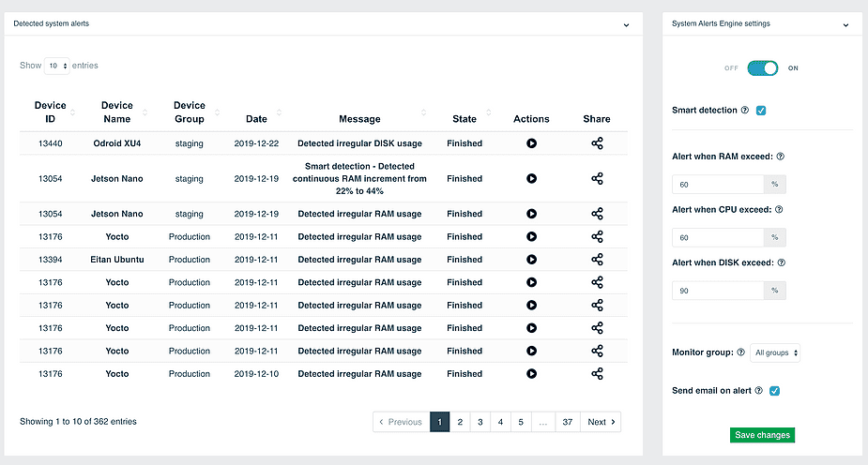Click the CPU exceed percentage field
Screen dimensions: 868x465
pyautogui.click(x=718, y=238)
